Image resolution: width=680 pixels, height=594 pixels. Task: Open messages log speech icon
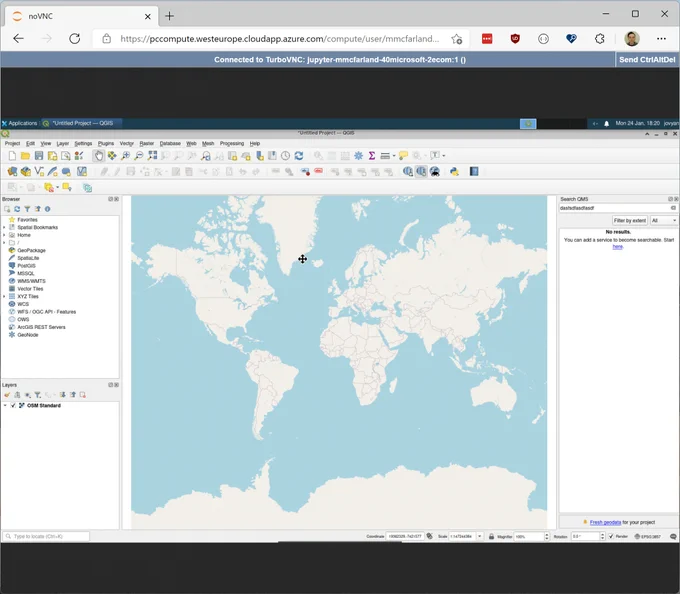coord(673,536)
